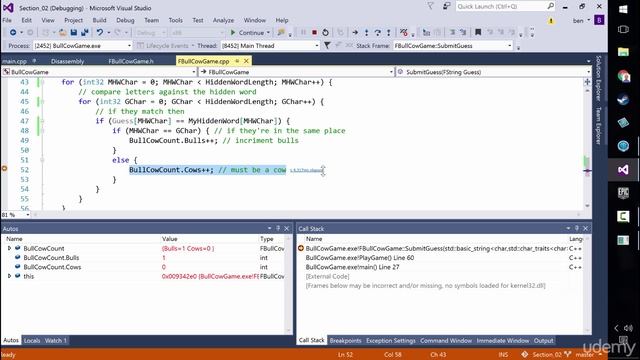640x360 pixels.
Task: Collapse the else block at line 51
Action: pos(42,160)
